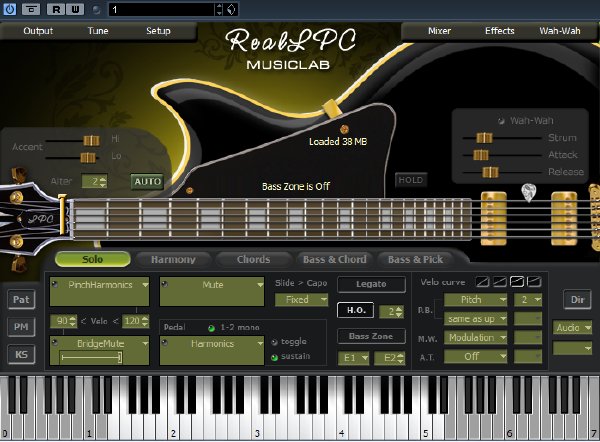Click the bridge pickup on the guitar

coord(564,219)
